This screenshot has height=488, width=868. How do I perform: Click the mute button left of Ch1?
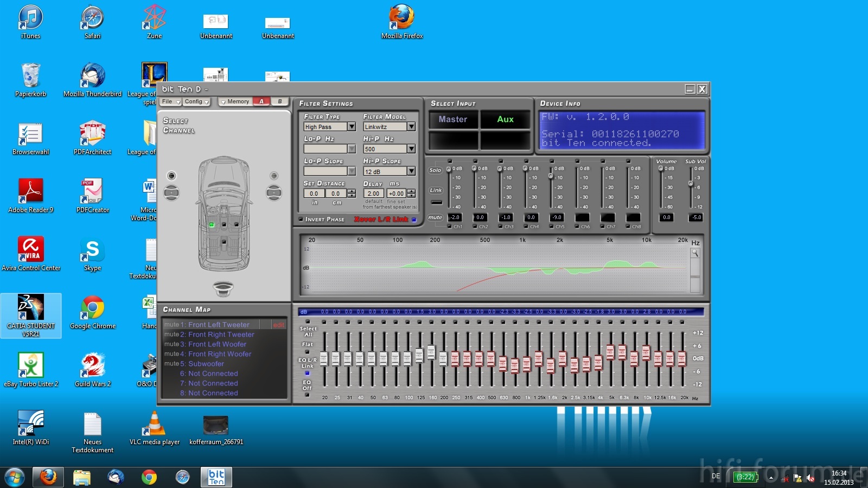pos(435,217)
